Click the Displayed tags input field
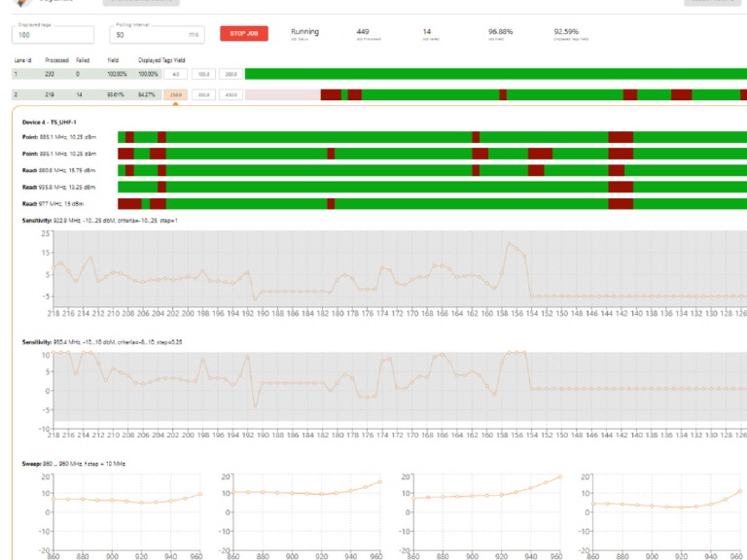Image resolution: width=747 pixels, height=560 pixels. pyautogui.click(x=53, y=35)
